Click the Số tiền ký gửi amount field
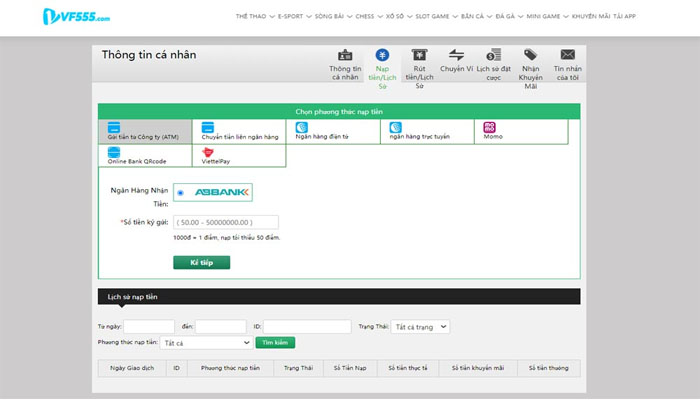The image size is (700, 400). pyautogui.click(x=225, y=222)
